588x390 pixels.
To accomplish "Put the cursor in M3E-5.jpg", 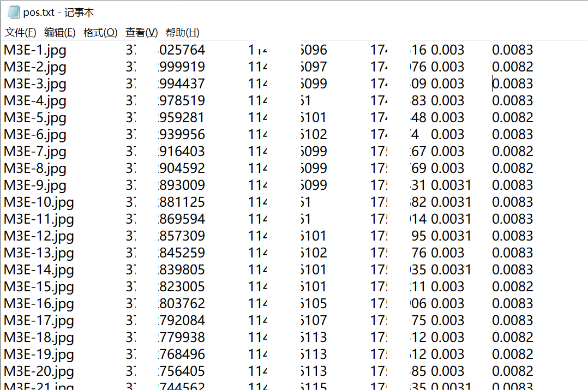I will click(x=35, y=118).
